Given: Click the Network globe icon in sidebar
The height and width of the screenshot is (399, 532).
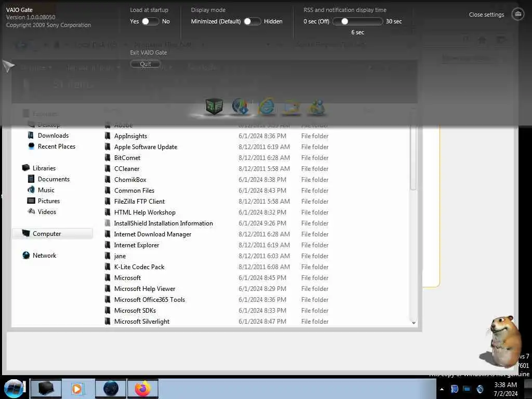Looking at the screenshot, I should (26, 255).
